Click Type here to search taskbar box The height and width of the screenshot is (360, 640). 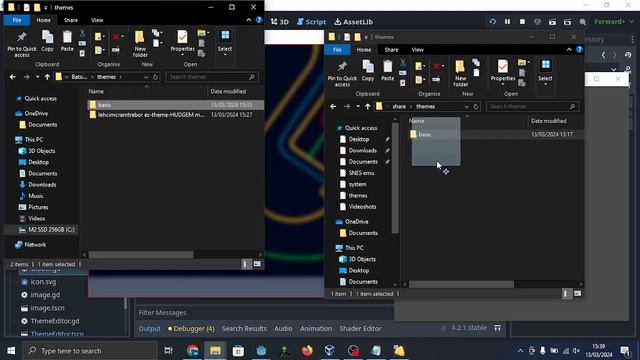(x=90, y=351)
